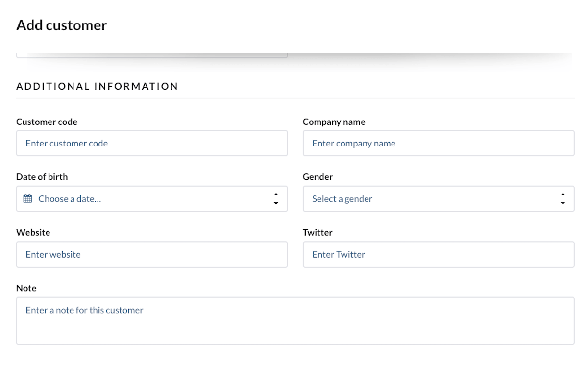Click the 'Additional Information' section heading
Screen dimensions: 588x365
tap(97, 87)
